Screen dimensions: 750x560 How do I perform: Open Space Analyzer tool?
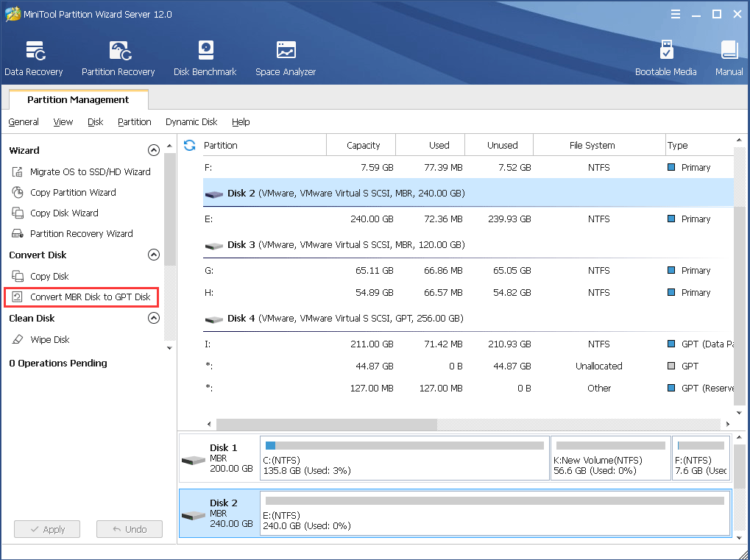click(286, 58)
